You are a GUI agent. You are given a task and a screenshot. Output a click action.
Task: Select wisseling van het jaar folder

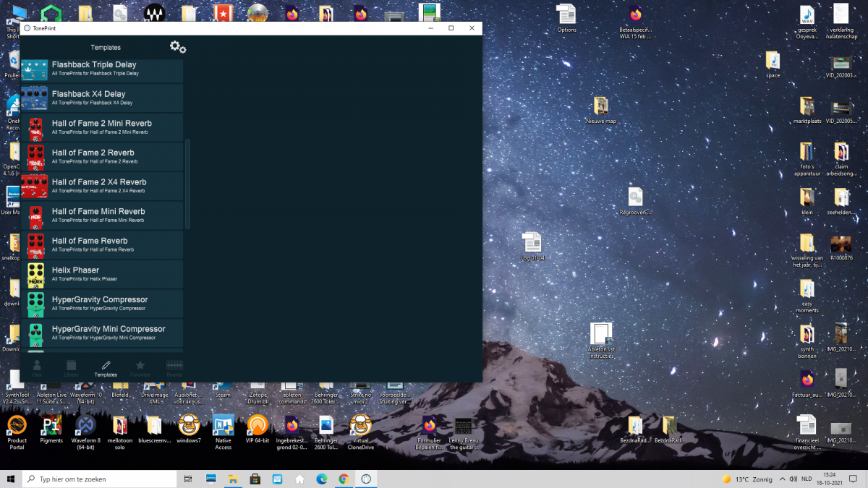(807, 249)
